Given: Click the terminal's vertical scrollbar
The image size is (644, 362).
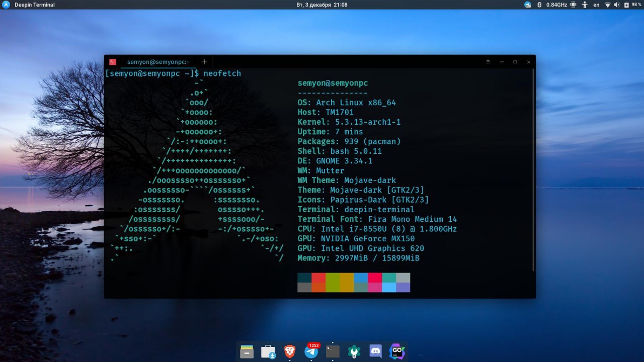Looking at the screenshot, I should [x=533, y=171].
